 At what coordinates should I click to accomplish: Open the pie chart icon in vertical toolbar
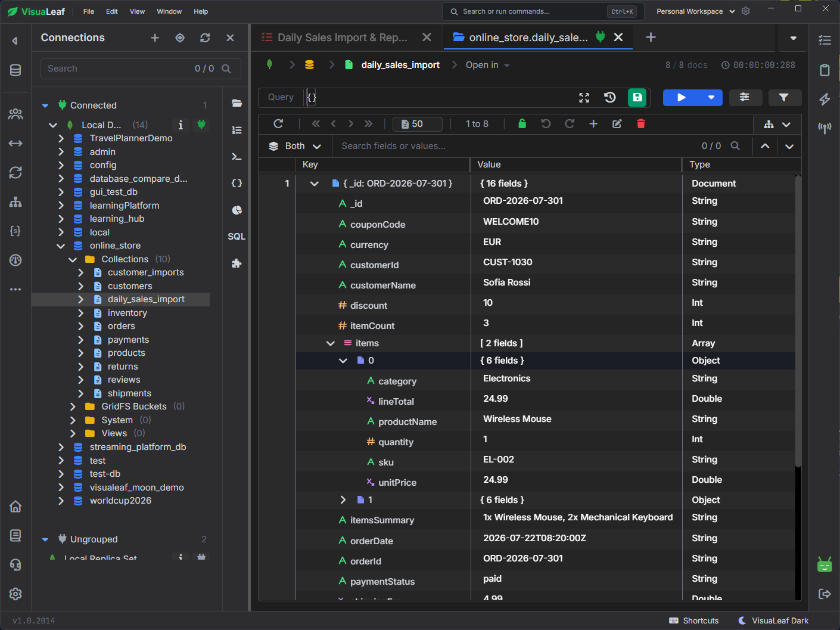[237, 210]
